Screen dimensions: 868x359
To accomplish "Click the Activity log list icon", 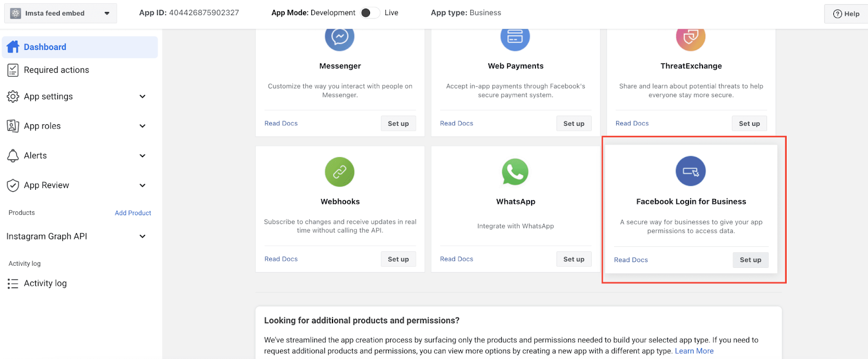I will [x=12, y=284].
